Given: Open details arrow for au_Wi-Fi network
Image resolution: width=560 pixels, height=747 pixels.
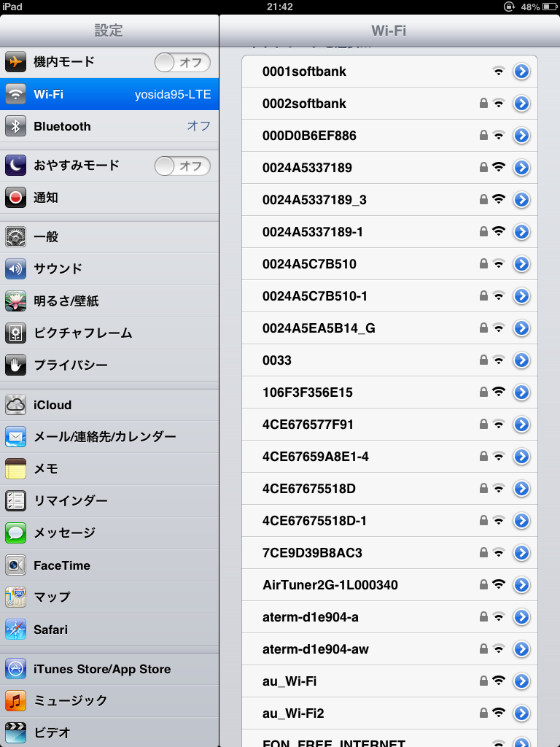Looking at the screenshot, I should pyautogui.click(x=521, y=681).
